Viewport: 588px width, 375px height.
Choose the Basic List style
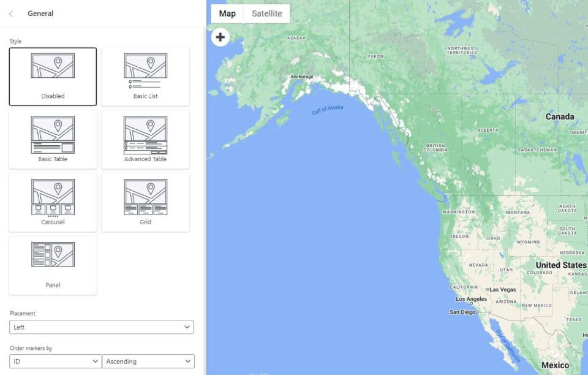146,77
